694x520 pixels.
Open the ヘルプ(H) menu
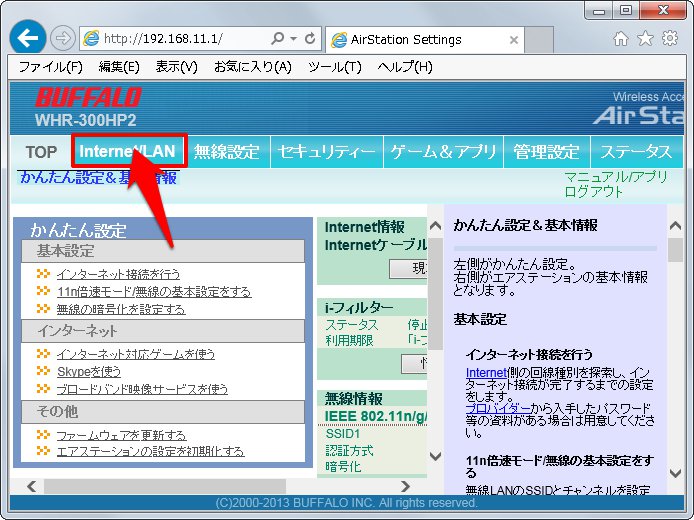(405, 67)
